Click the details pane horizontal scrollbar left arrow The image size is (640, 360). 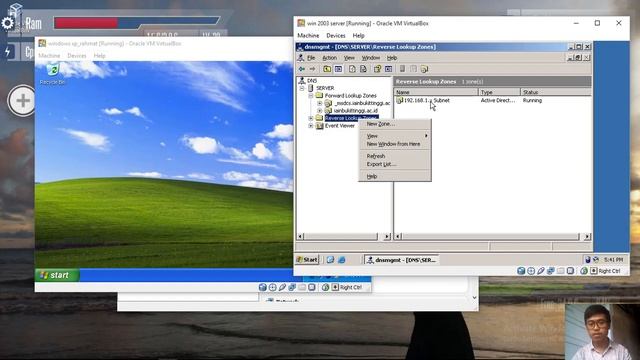[398, 236]
